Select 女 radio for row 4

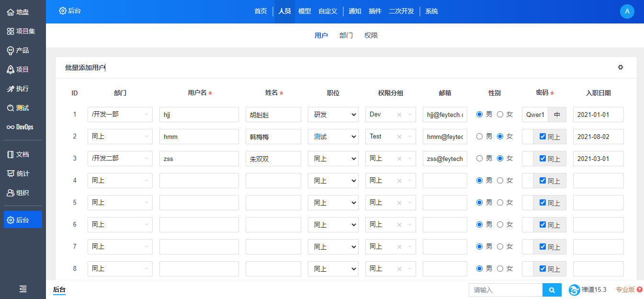click(500, 180)
